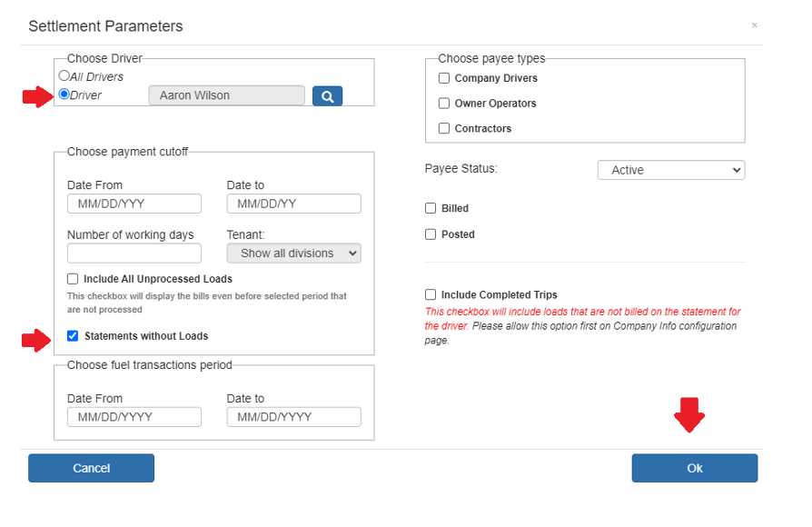The width and height of the screenshot is (812, 527).
Task: Enable Include Completed Trips
Action: (x=431, y=295)
